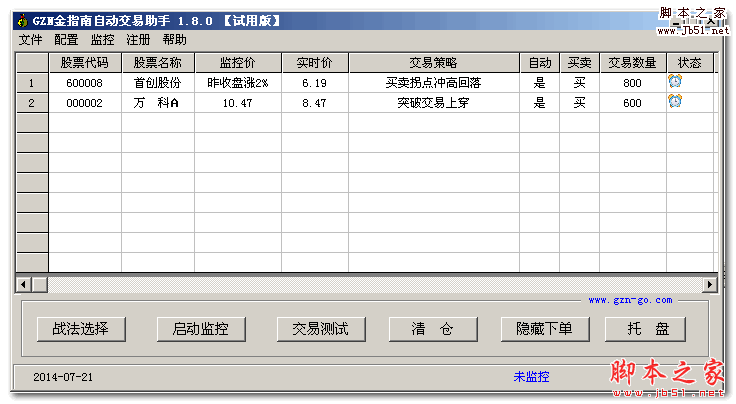The width and height of the screenshot is (736, 404).
Task: Click the 交易数量 column header
Action: click(633, 63)
